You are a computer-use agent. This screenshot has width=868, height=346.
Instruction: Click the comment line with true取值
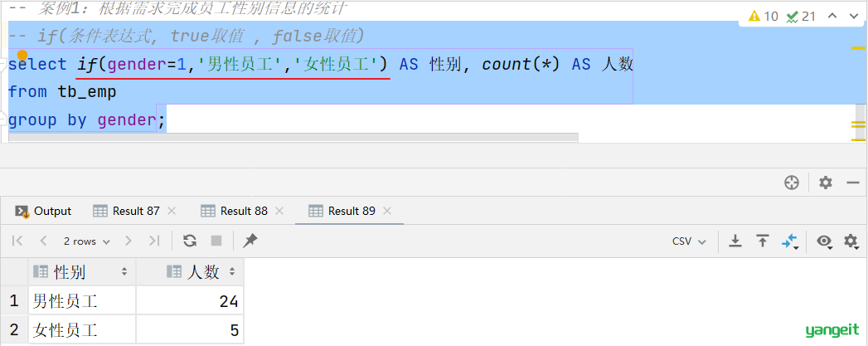[187, 37]
